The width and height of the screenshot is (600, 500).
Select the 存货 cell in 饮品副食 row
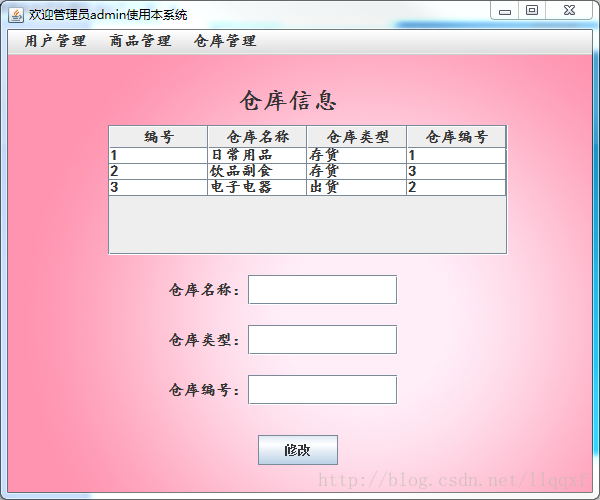[x=357, y=171]
